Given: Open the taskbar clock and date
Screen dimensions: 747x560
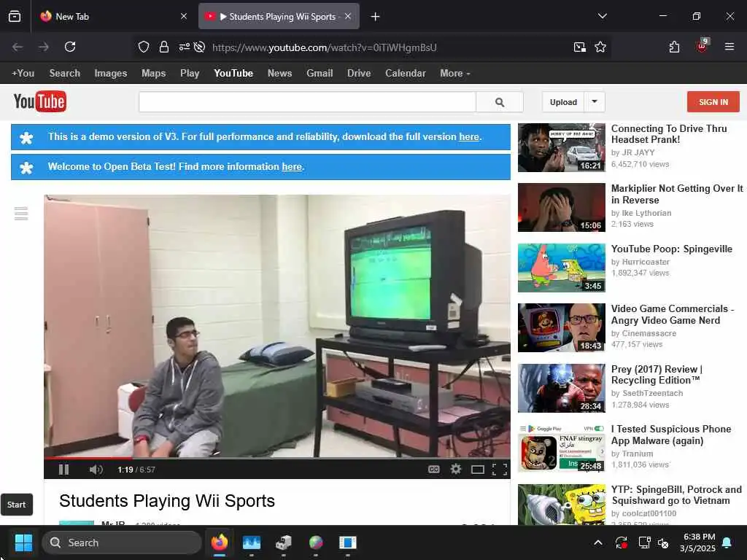Looking at the screenshot, I should point(698,542).
